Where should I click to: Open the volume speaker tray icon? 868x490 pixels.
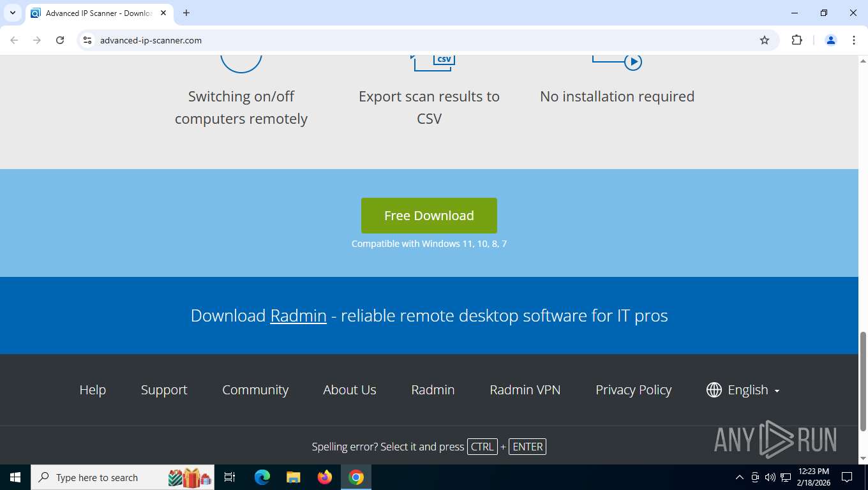tap(770, 477)
